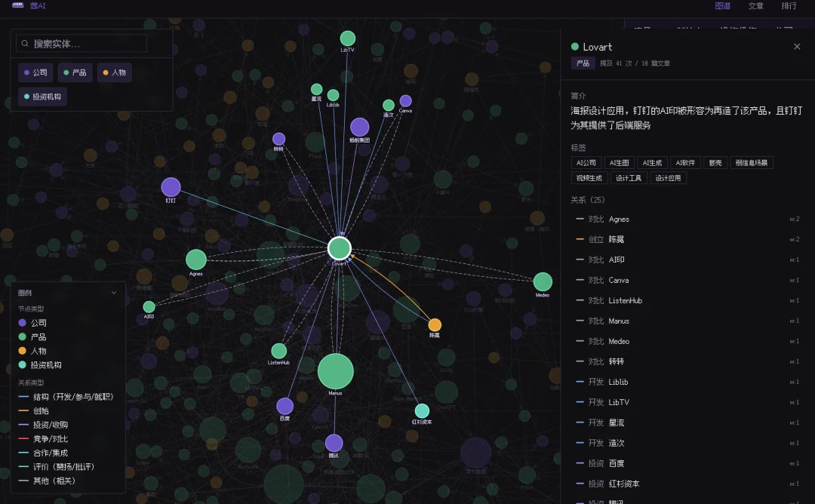Click the Manus product node in graph
The width and height of the screenshot is (815, 504).
coord(336,371)
